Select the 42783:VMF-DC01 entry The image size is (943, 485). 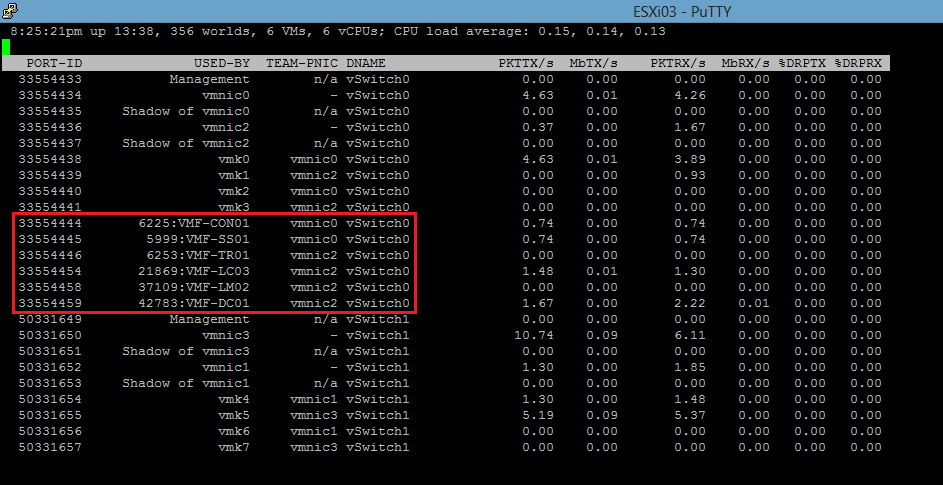193,303
